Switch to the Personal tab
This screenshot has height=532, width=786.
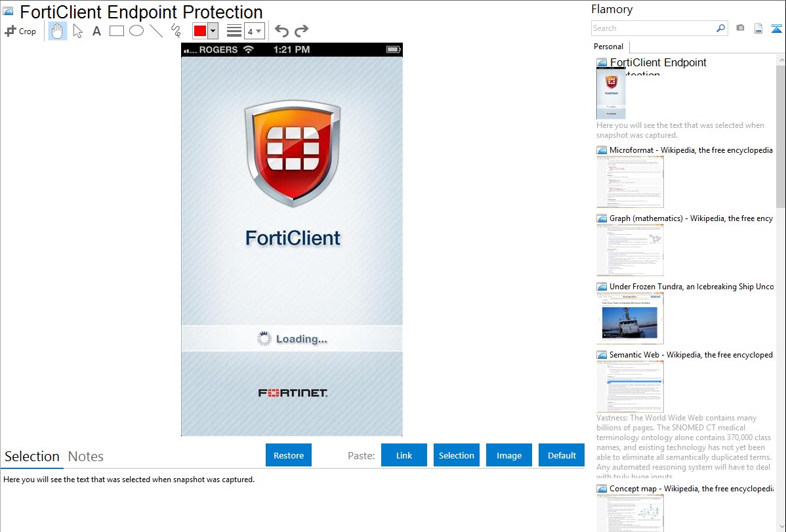609,47
